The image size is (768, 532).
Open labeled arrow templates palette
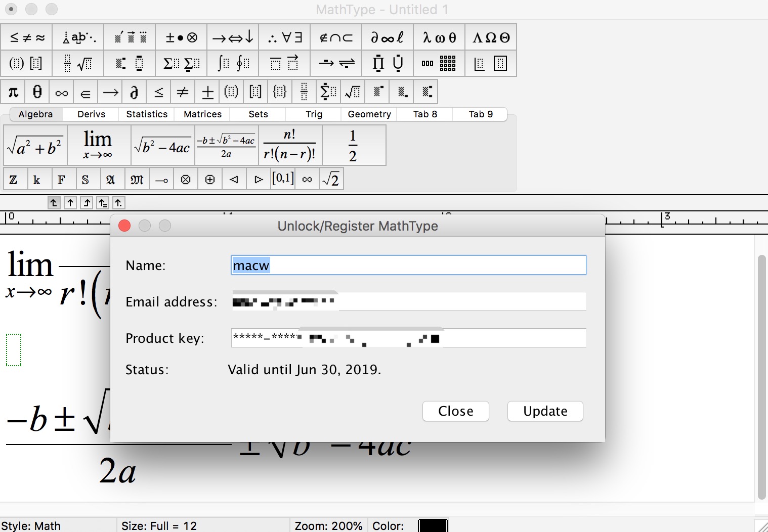(x=336, y=63)
